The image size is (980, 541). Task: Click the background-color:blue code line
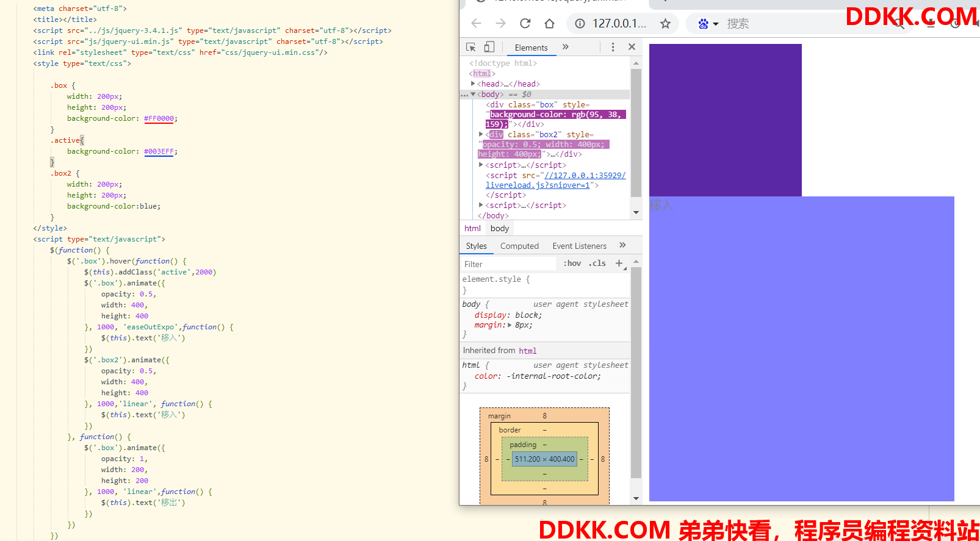114,206
